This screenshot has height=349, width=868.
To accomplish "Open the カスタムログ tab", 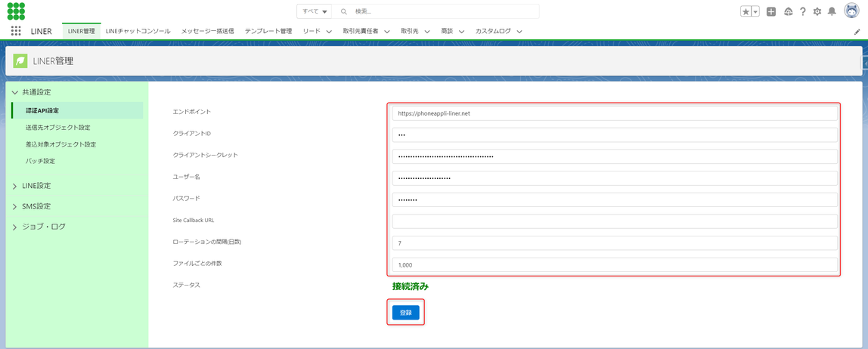I will (493, 31).
